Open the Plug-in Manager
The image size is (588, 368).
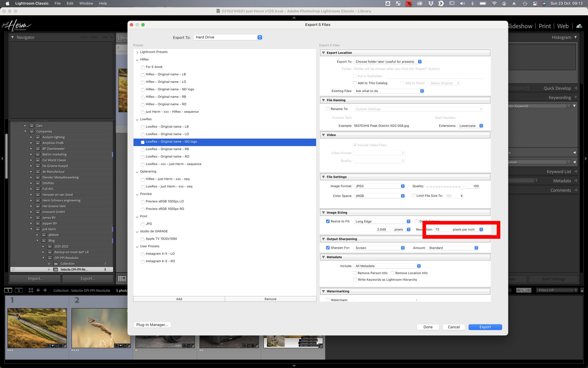click(152, 325)
